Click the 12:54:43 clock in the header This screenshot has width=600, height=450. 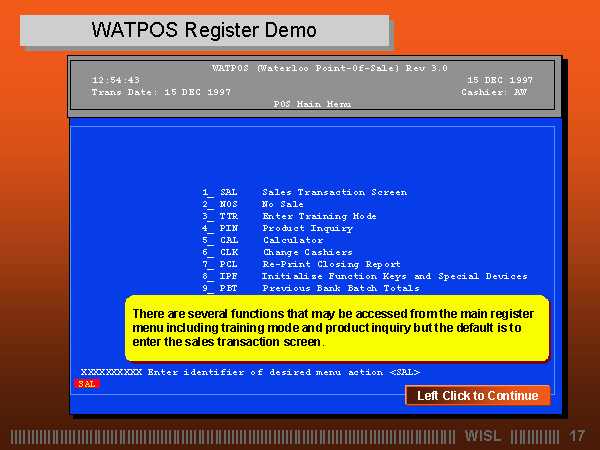pos(116,80)
